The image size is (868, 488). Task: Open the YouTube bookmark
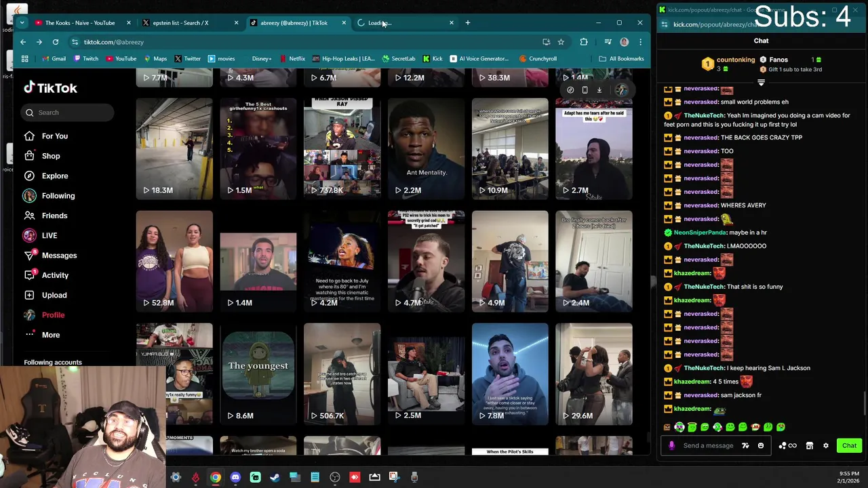[120, 59]
